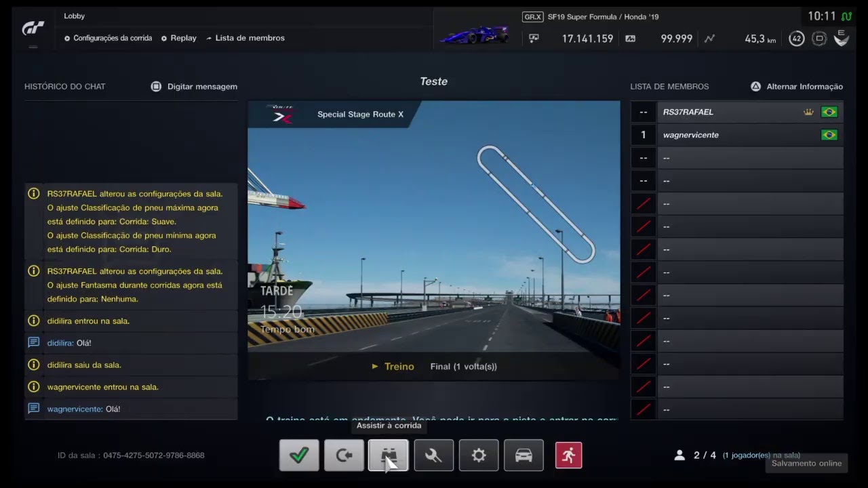Click the info icon beside 'wagnervicente entrou na sala'
This screenshot has width=868, height=488.
33,387
